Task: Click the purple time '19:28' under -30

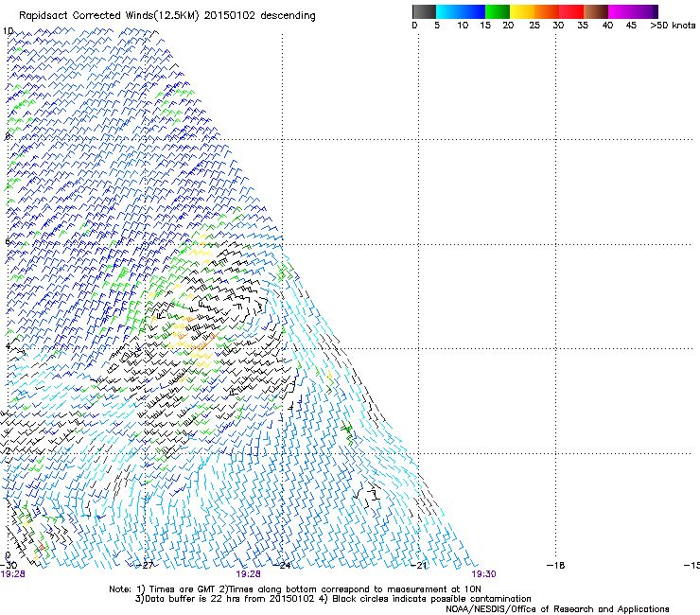Action: pyautogui.click(x=13, y=574)
